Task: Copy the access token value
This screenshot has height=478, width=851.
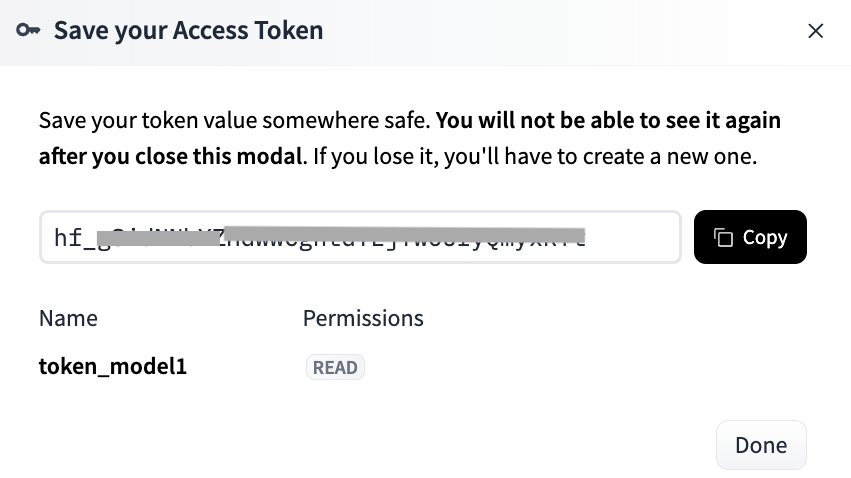Action: tap(750, 237)
